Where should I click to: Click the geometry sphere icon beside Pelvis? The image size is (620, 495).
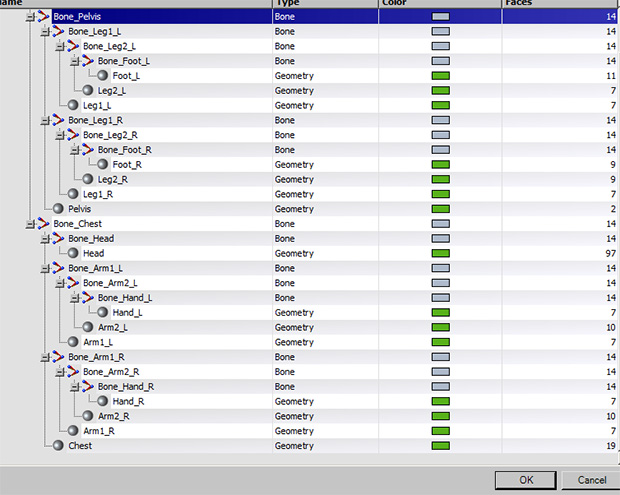58,208
